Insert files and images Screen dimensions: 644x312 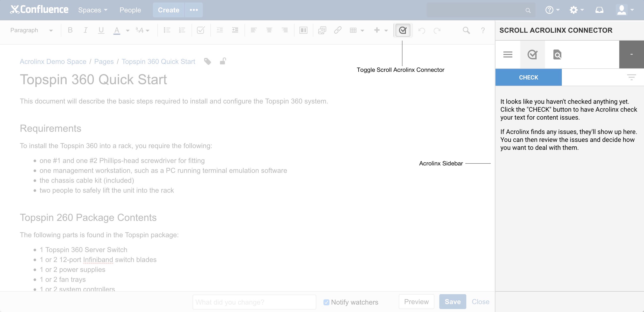pos(322,30)
